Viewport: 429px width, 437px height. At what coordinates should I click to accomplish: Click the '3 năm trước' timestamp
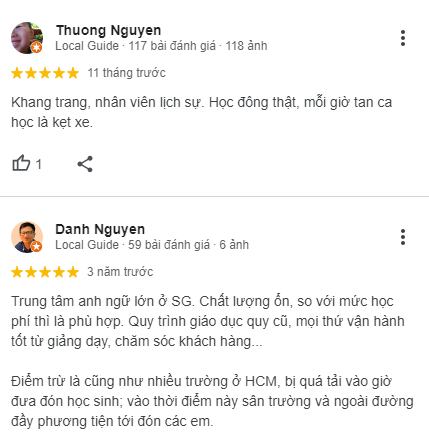click(120, 272)
